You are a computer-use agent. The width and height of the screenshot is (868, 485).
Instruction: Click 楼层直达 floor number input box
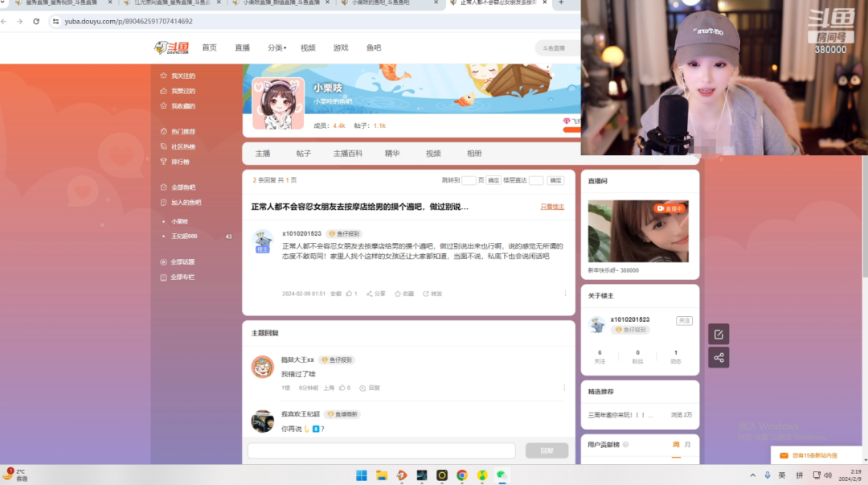click(x=536, y=180)
